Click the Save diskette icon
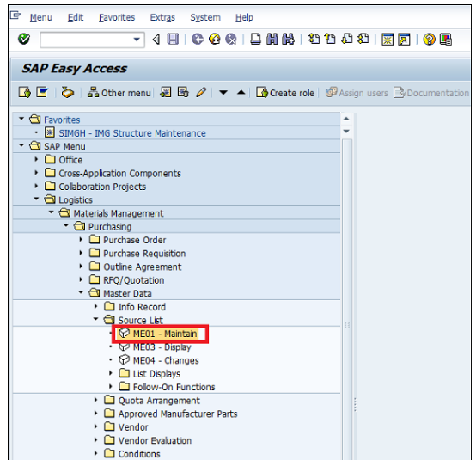 pyautogui.click(x=173, y=40)
